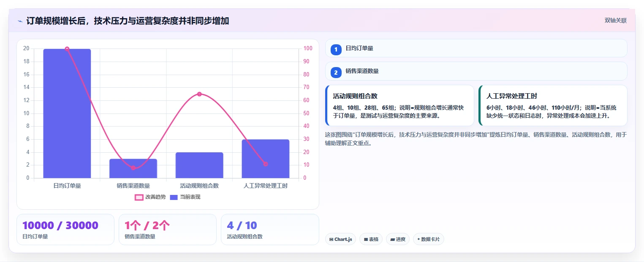Screen dimensions: 644x262
Task: Toggle the 当前表现 legend swatch
Action: (x=174, y=197)
